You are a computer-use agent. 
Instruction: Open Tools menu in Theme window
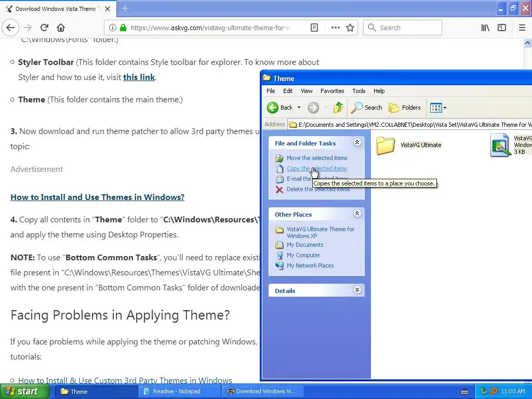tap(358, 91)
